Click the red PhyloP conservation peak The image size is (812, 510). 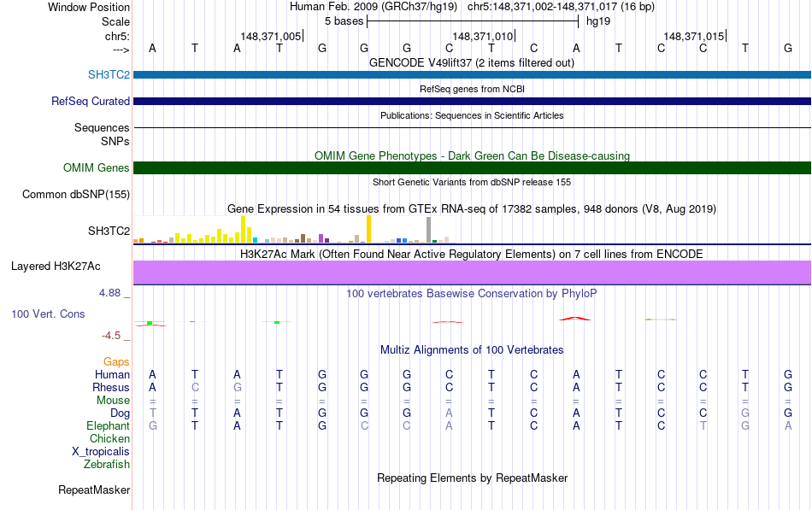click(x=575, y=319)
